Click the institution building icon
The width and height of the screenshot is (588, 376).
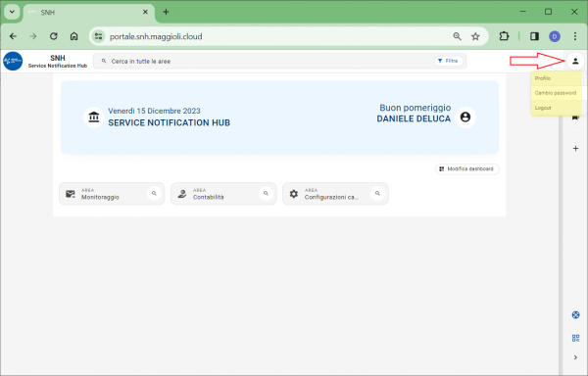[94, 117]
